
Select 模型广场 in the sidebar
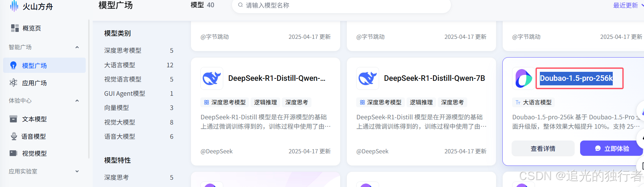coord(44,65)
